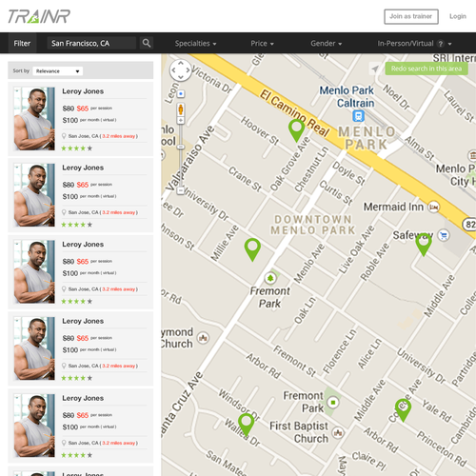Click the Menlo Park Caltrain station icon
476x476 pixels.
[358, 116]
